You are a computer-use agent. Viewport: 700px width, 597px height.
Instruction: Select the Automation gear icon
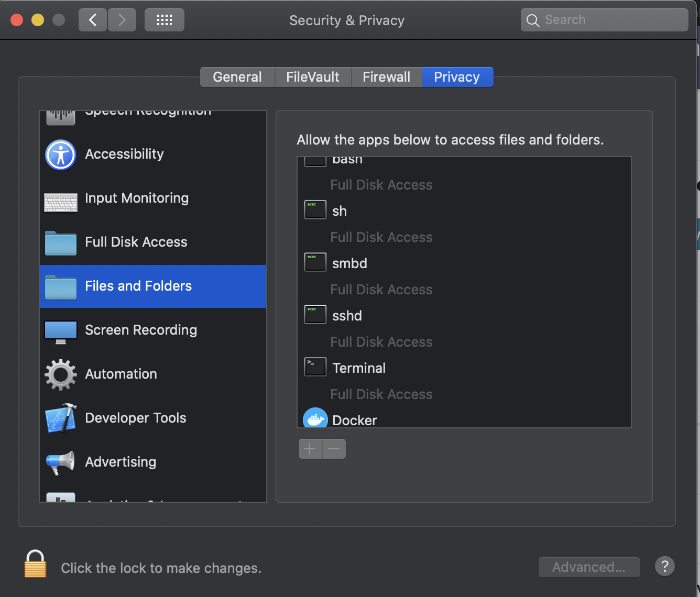click(x=61, y=374)
